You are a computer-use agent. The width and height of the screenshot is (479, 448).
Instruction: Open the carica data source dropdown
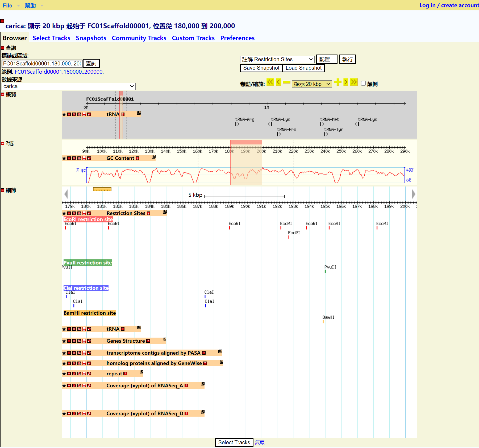tap(68, 86)
